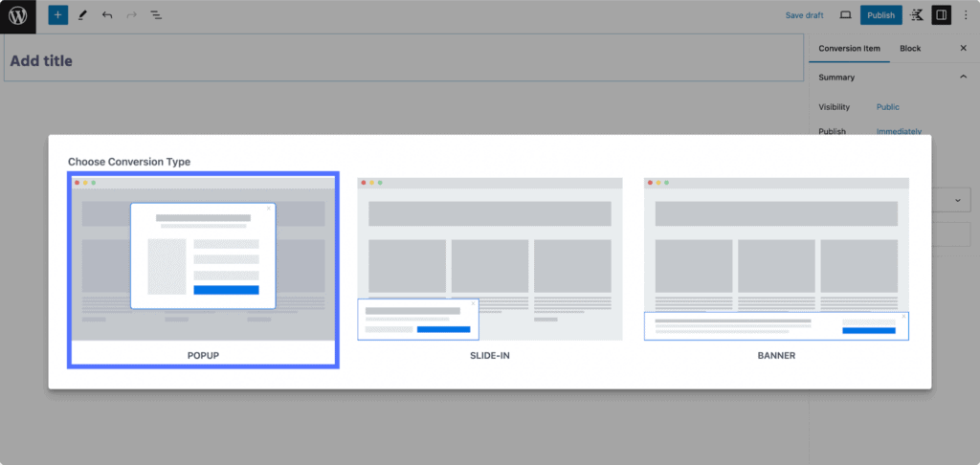Click the Save draft link
The image size is (980, 465).
[x=804, y=15]
